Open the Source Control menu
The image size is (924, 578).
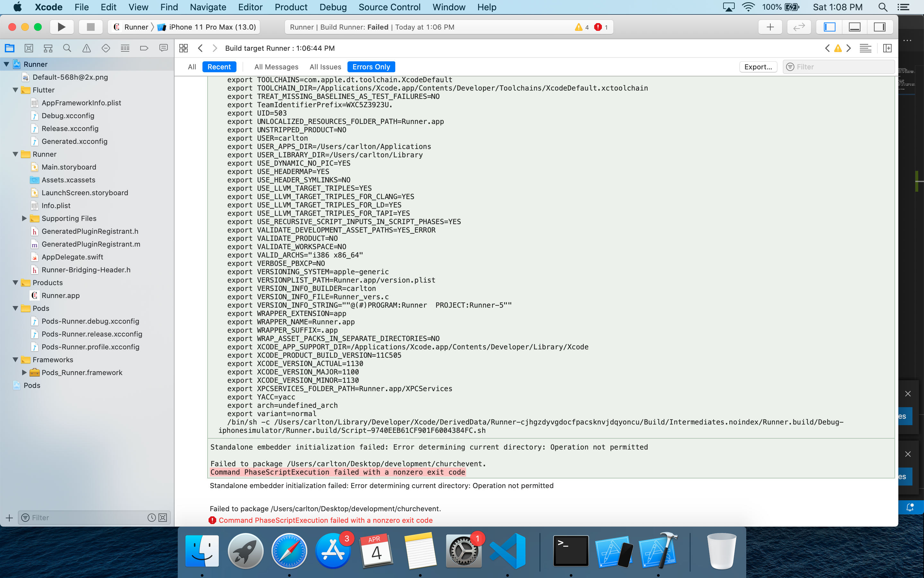pyautogui.click(x=389, y=7)
